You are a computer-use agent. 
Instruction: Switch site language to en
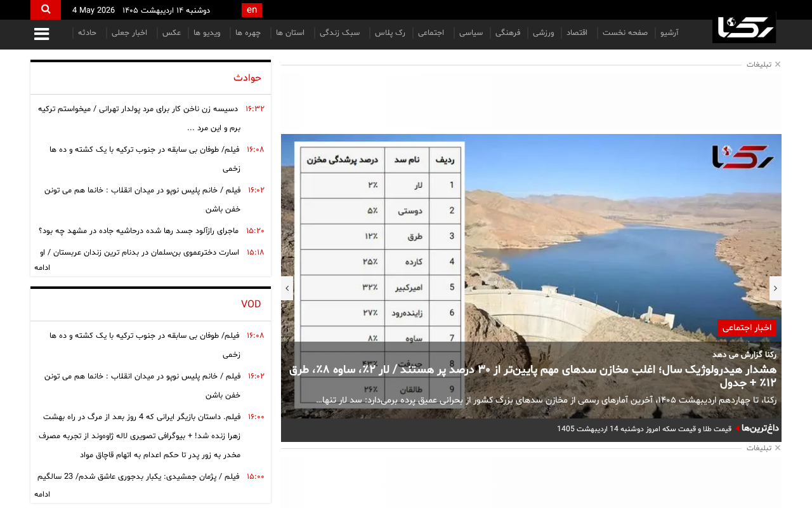252,10
